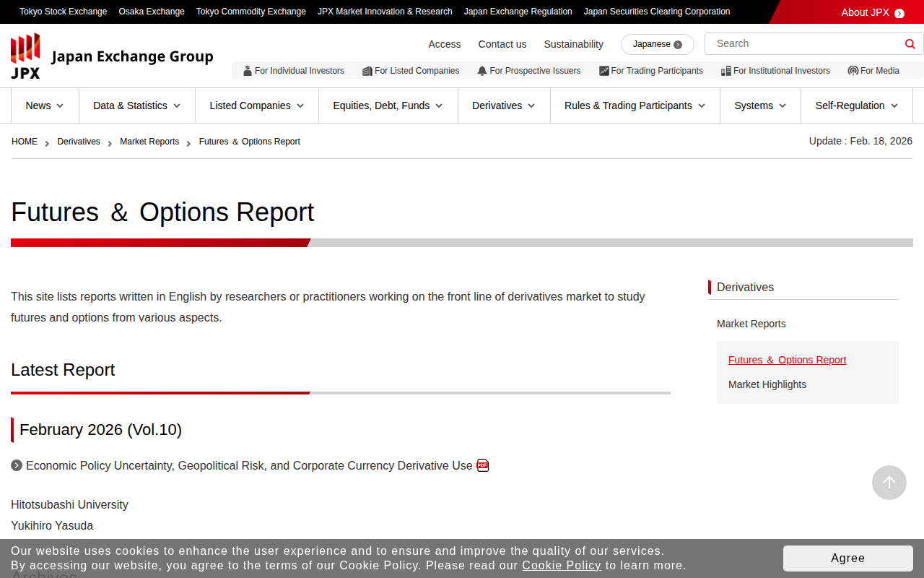The image size is (924, 578).
Task: Click the red search magnifier icon
Action: point(910,44)
